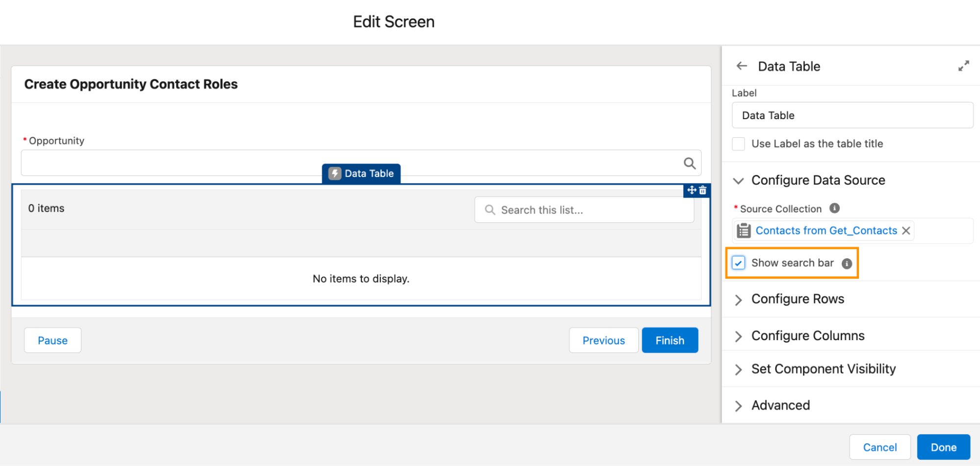Select the Data Table component badge
Viewport: 980px width, 466px height.
[x=361, y=173]
